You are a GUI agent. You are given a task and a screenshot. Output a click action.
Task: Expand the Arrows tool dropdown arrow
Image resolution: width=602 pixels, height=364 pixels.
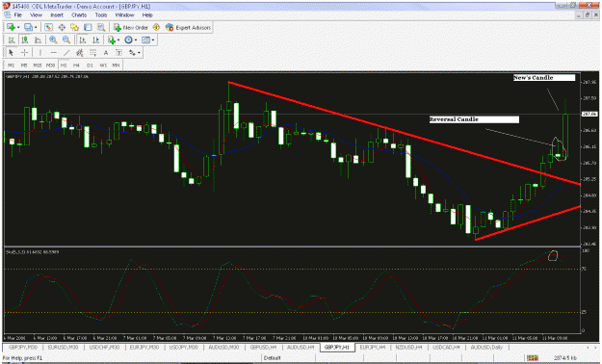click(x=139, y=53)
